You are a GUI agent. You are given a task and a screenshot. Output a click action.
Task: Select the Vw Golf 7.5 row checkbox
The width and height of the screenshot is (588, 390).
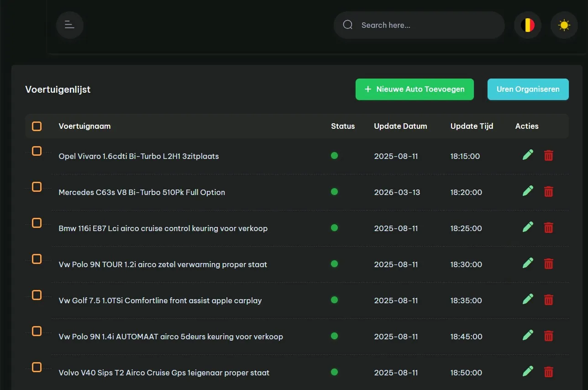pyautogui.click(x=37, y=295)
